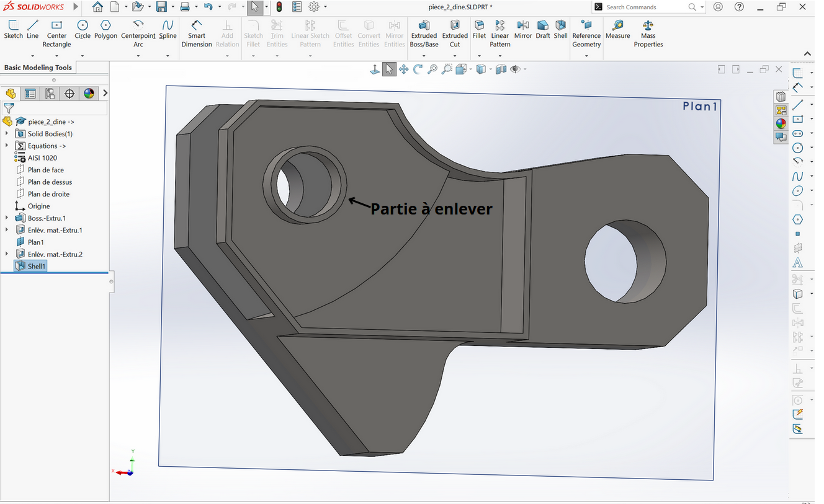Click the Rebuild traffic light icon
Screen dimensions: 824x504
pyautogui.click(x=279, y=7)
